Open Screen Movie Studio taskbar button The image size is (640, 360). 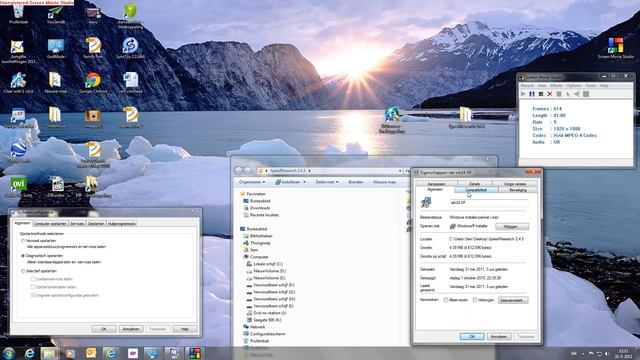coord(194,353)
